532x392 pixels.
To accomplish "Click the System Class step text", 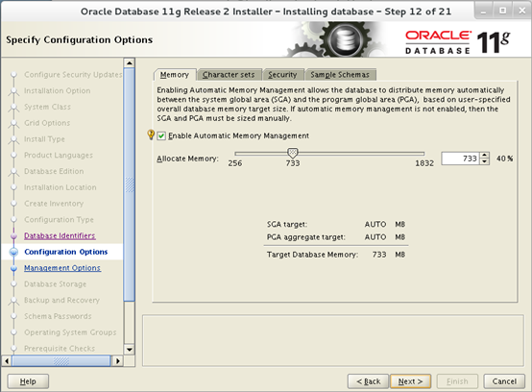I will (47, 107).
